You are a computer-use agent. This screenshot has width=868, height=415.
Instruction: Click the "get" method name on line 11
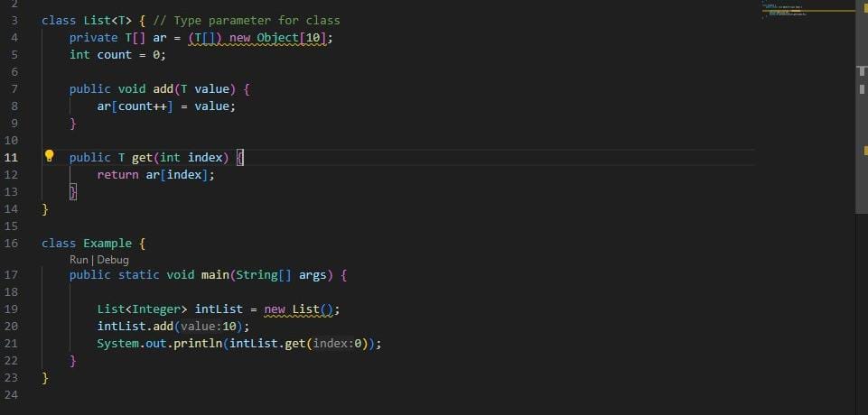(143, 158)
